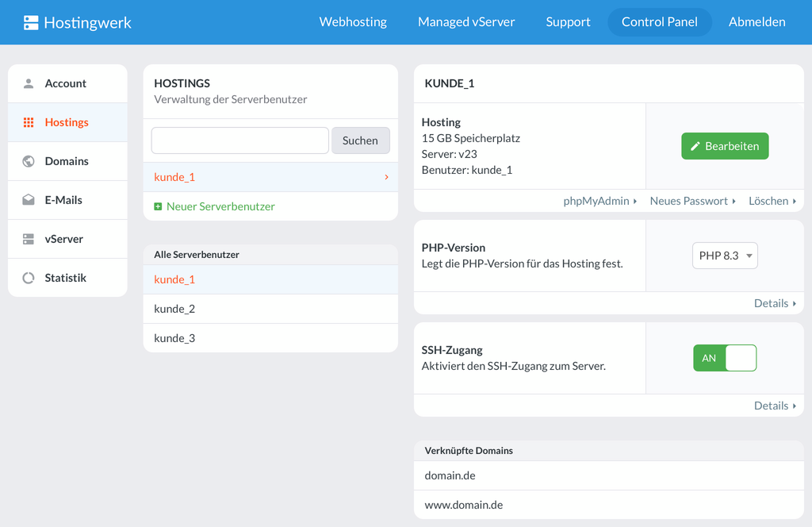Click the green plus icon for new Serverbenutzer
Screen dimensions: 812x527
[x=158, y=207]
